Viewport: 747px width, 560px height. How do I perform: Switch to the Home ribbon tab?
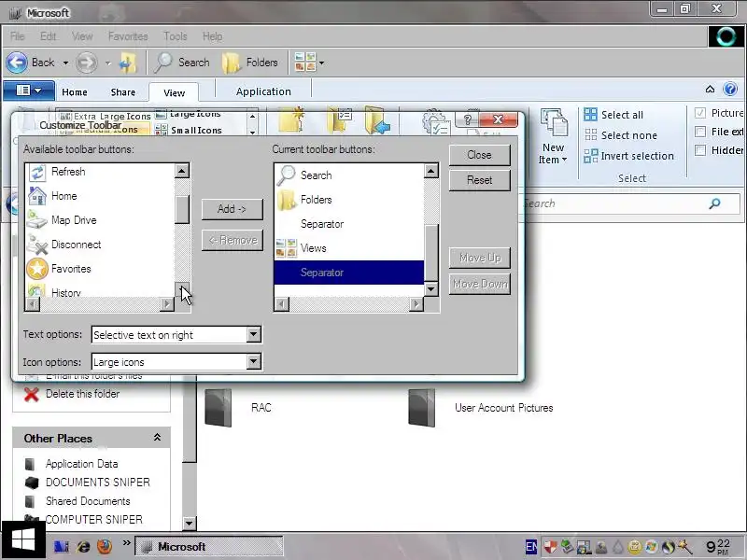(x=75, y=91)
